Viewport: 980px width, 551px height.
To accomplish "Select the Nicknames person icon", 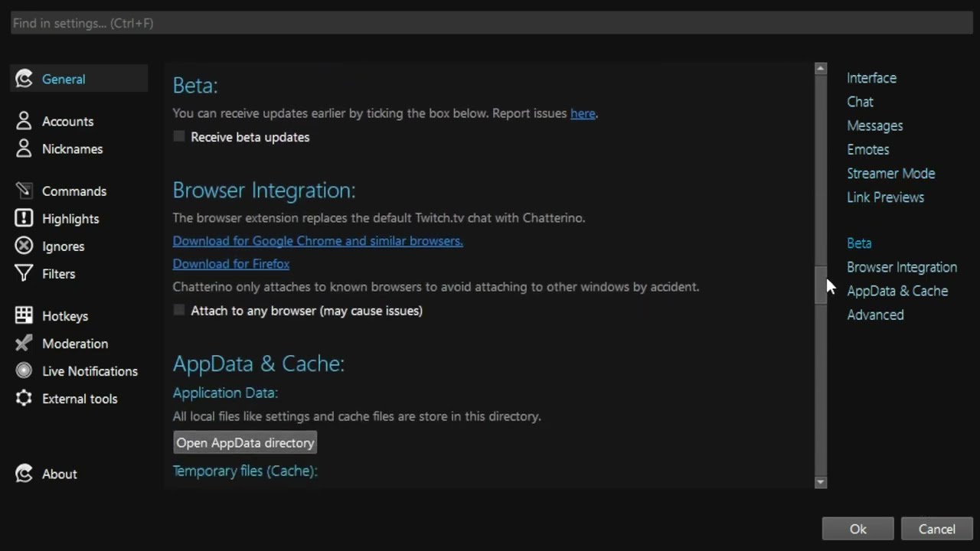I will coord(24,148).
